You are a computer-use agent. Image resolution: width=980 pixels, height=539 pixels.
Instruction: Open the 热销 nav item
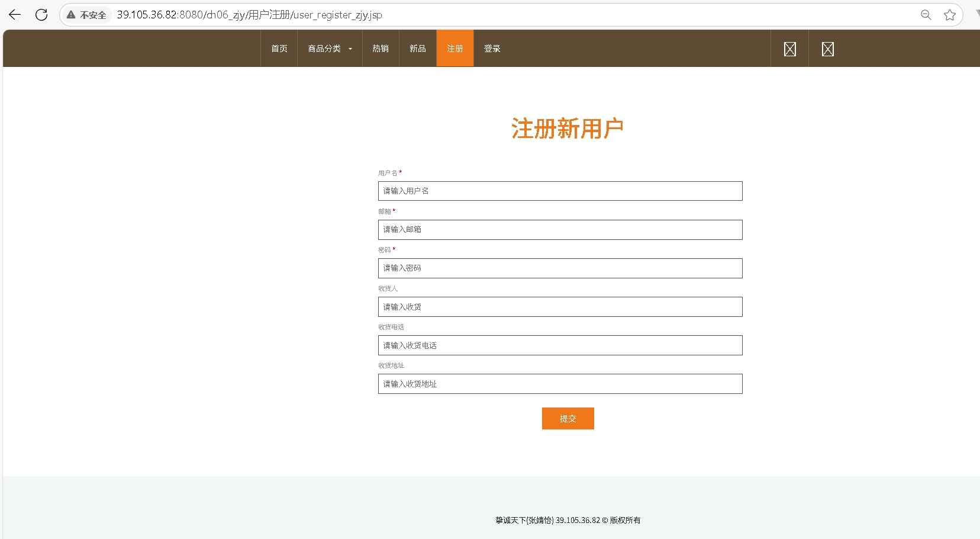click(381, 49)
